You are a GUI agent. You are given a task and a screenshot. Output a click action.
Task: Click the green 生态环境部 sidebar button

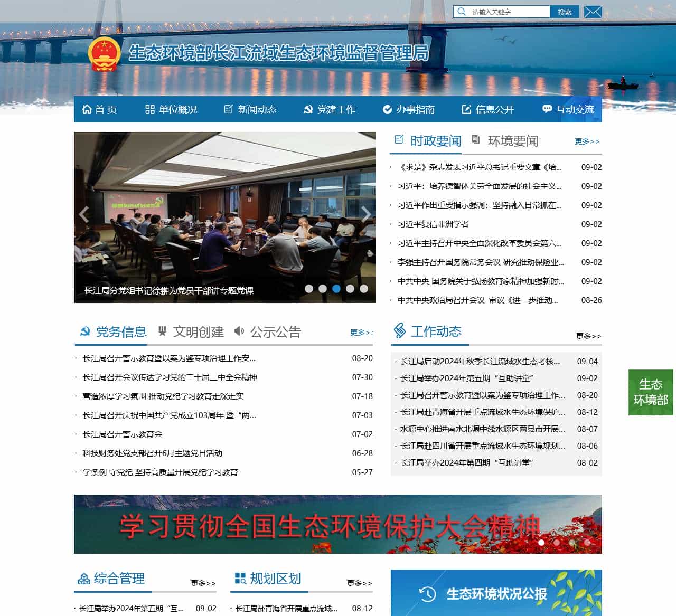[x=651, y=392]
